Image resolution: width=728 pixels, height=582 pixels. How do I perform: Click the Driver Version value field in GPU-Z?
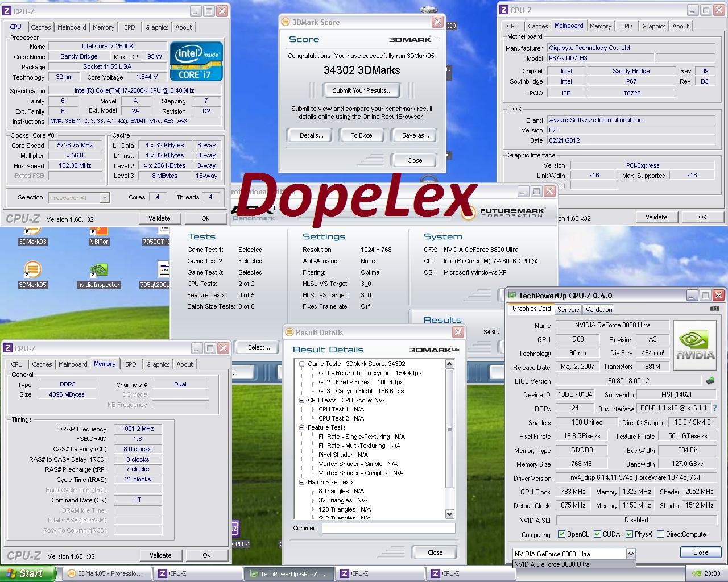[636, 478]
